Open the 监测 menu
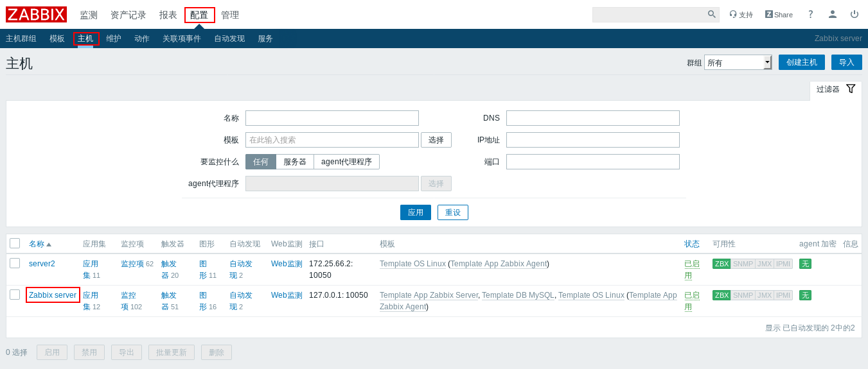Image resolution: width=868 pixels, height=369 pixels. 89,15
